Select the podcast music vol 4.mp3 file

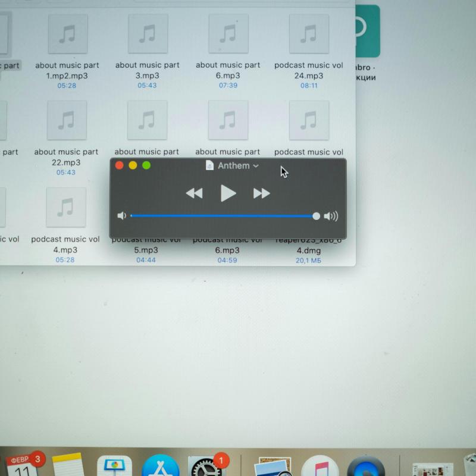[x=66, y=208]
